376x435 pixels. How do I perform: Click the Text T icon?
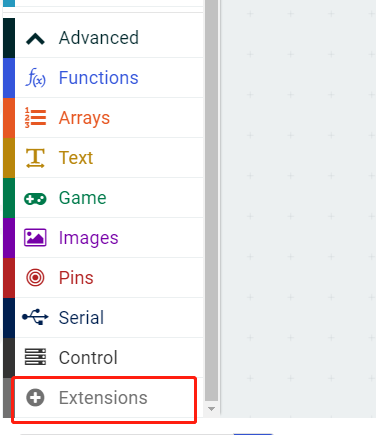[35, 158]
